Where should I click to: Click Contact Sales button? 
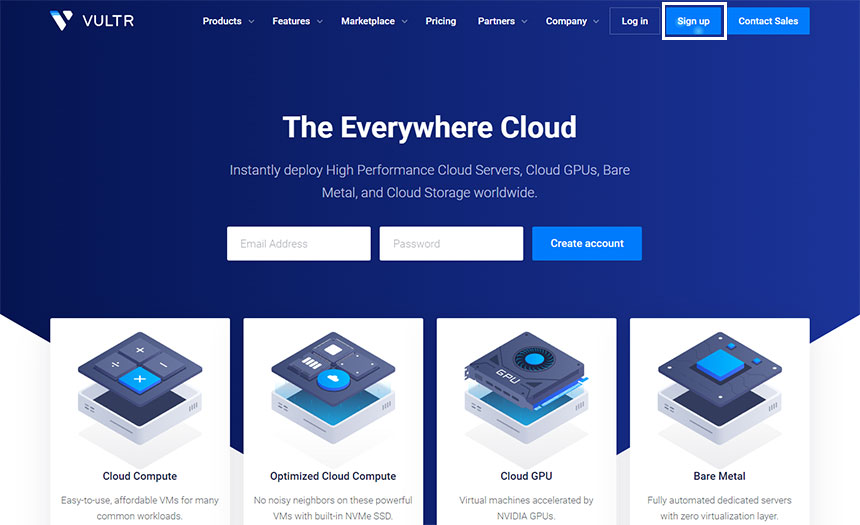[768, 21]
